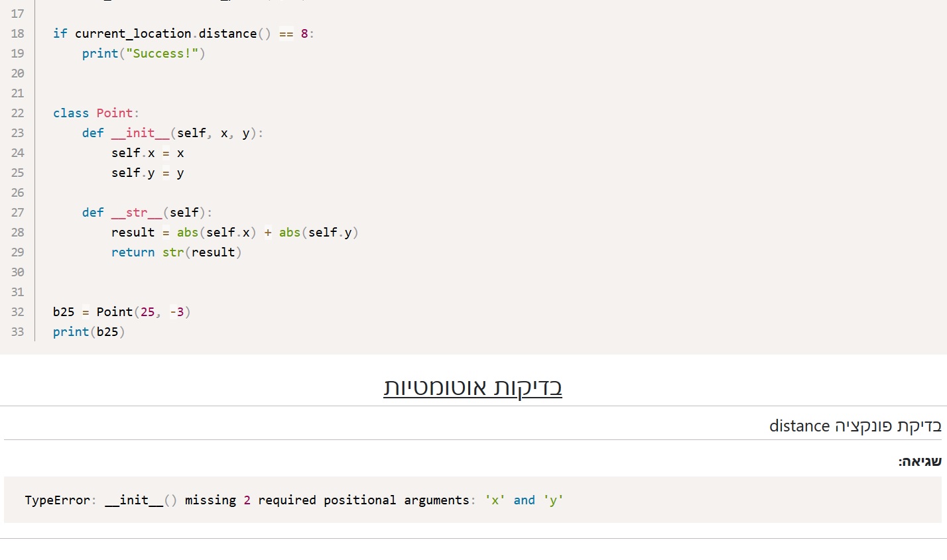The width and height of the screenshot is (947, 560).
Task: Click "self.x = x" assignment line
Action: click(x=148, y=152)
